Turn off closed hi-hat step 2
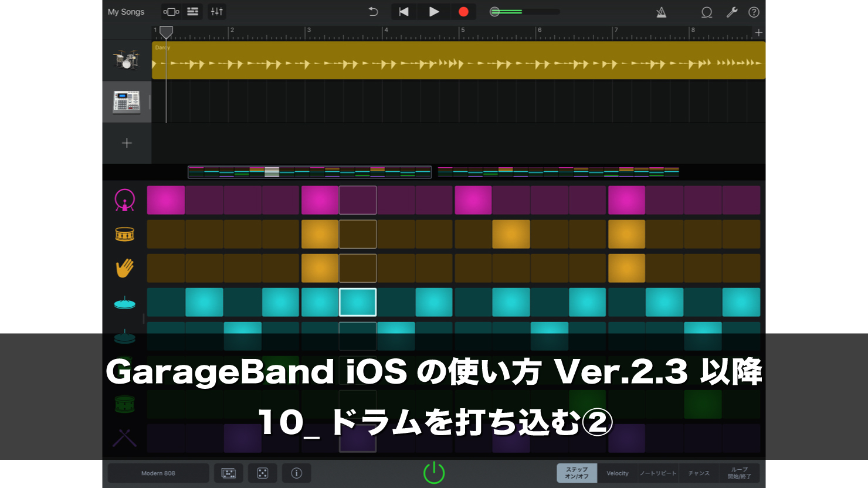 204,302
